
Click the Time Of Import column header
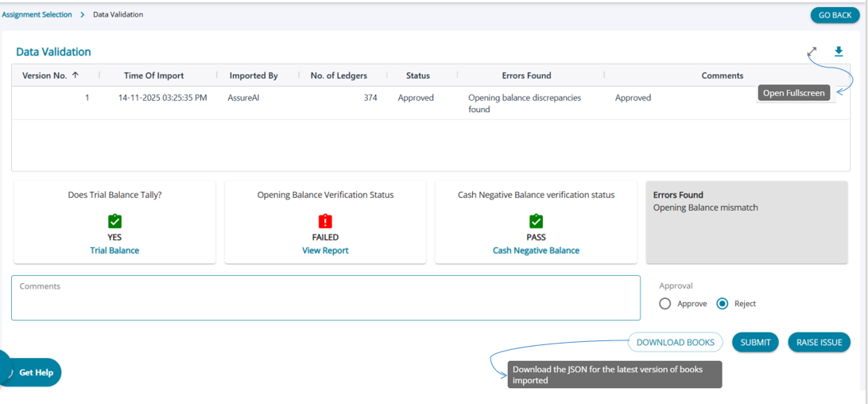point(153,76)
